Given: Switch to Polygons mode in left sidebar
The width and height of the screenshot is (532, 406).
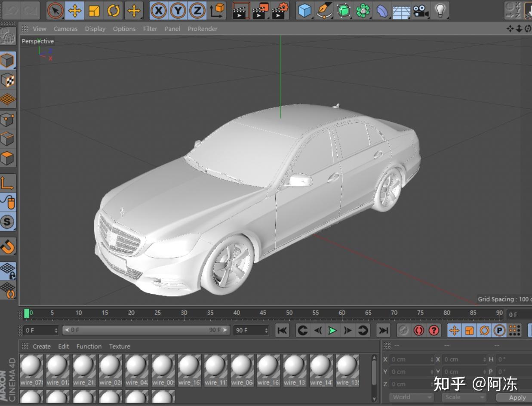Looking at the screenshot, I should tap(8, 158).
